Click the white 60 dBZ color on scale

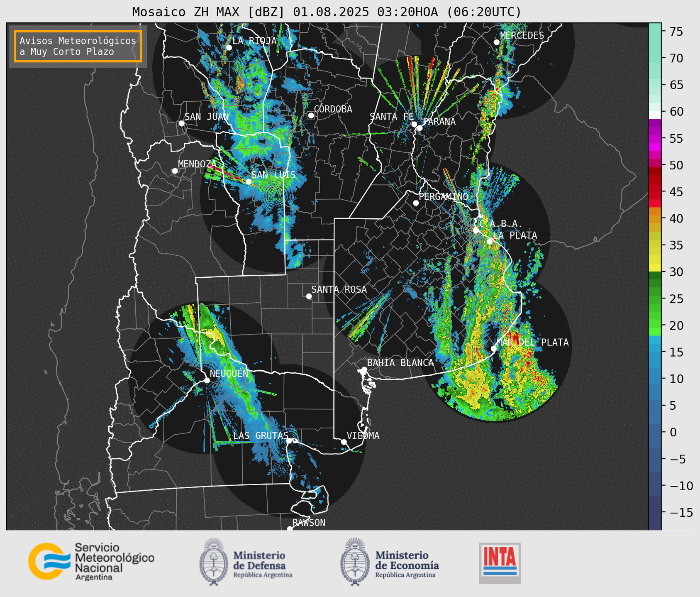(655, 115)
